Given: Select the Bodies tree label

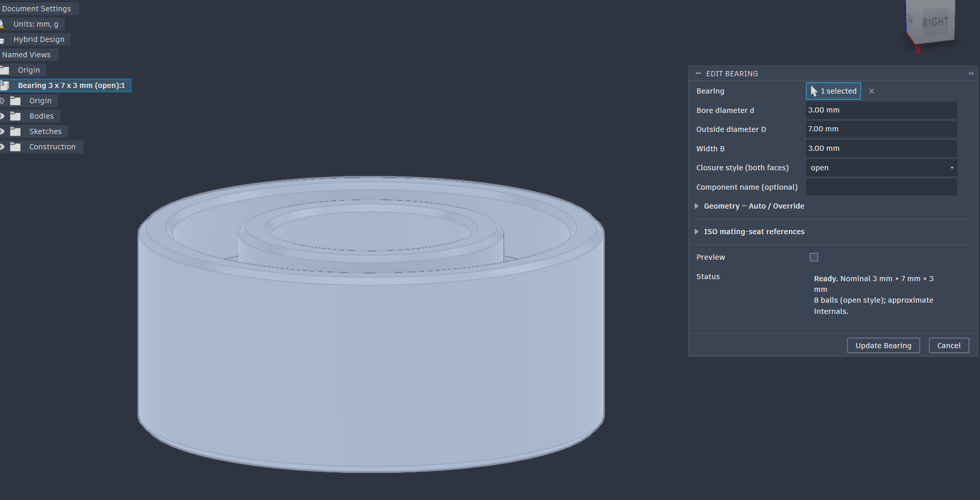Looking at the screenshot, I should (41, 116).
